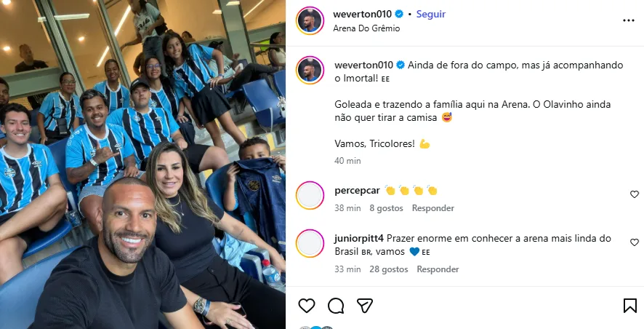644x329 pixels.
Task: View percepcar's profile avatar
Action: (x=310, y=195)
